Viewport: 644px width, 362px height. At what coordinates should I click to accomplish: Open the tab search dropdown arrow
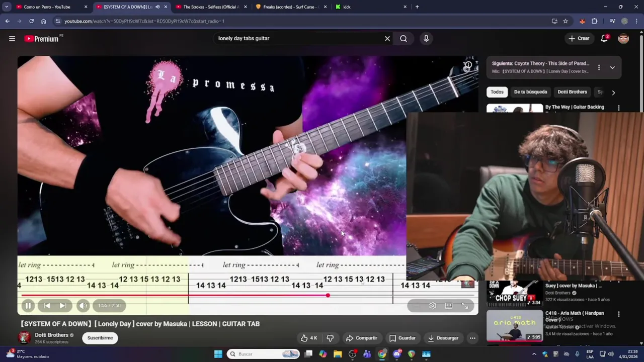pyautogui.click(x=7, y=7)
